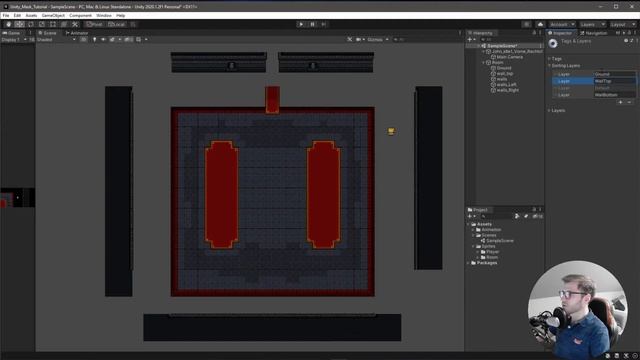The width and height of the screenshot is (640, 360).
Task: Select the Rect transform tool
Action: 53,24
